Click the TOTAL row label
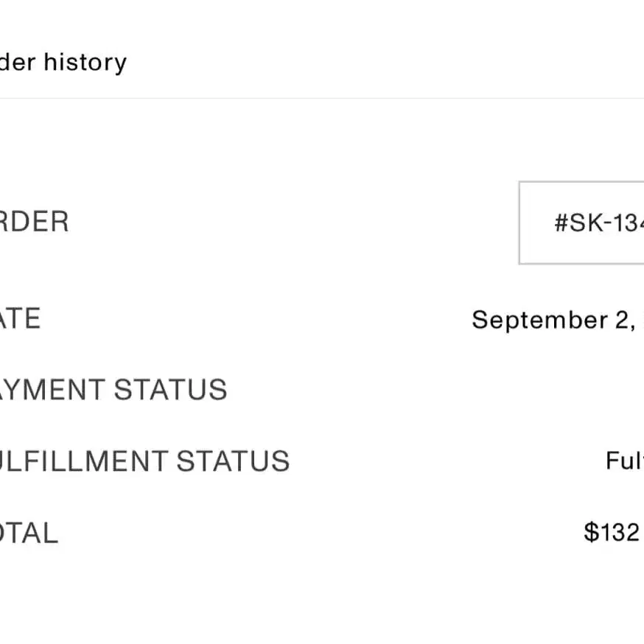The height and width of the screenshot is (644, 644). point(29,533)
